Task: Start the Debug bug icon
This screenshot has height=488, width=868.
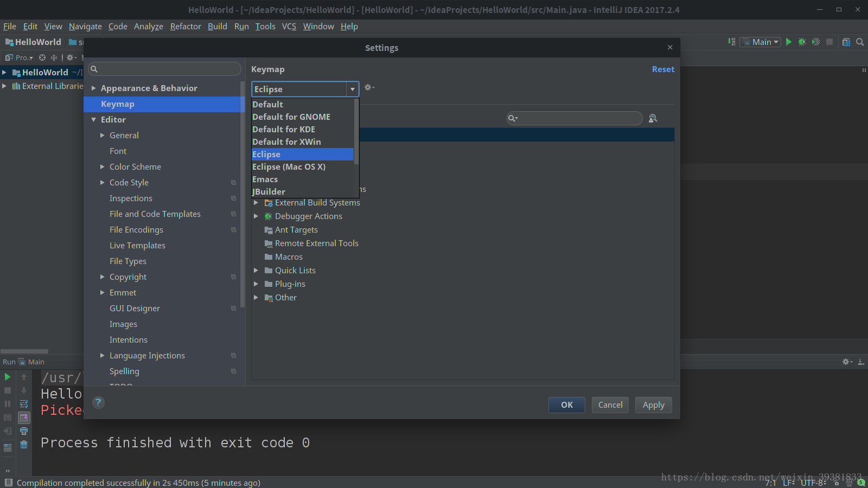Action: 802,42
